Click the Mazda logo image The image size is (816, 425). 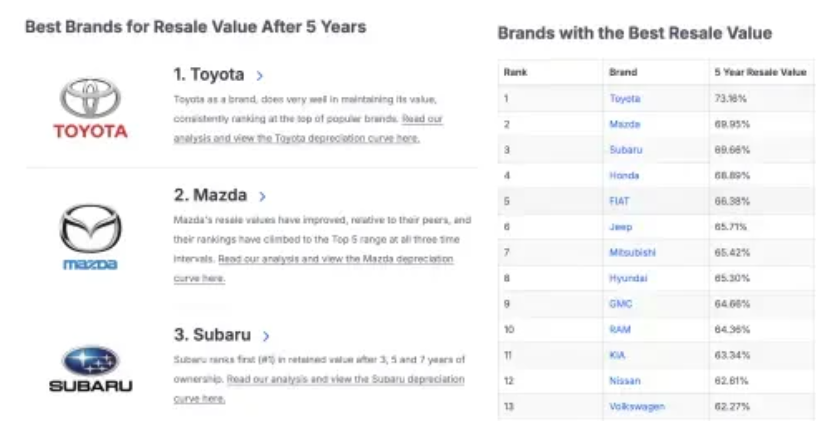[x=90, y=238]
